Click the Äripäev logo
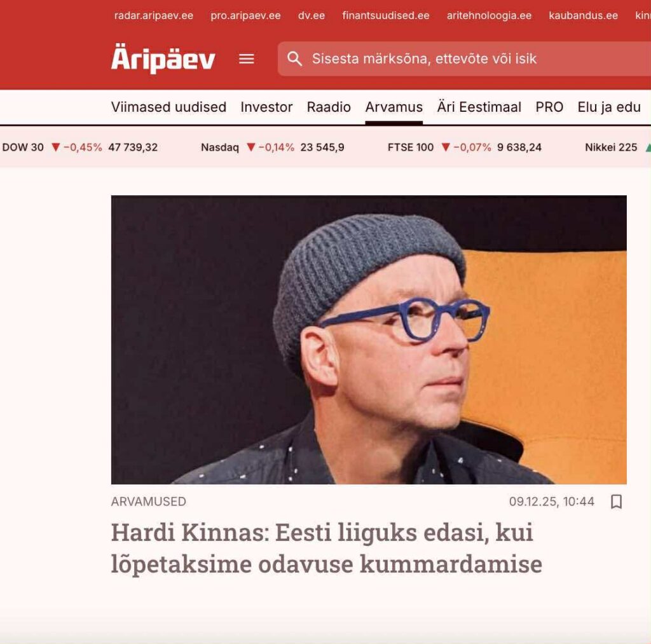 163,58
